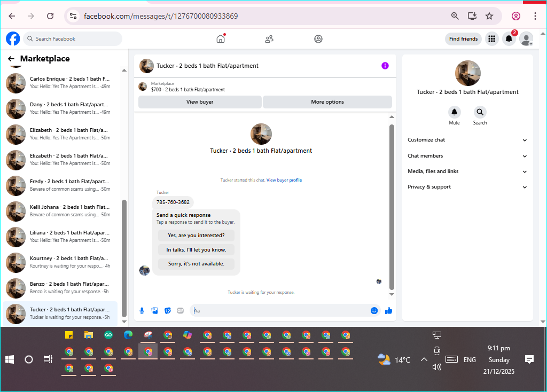
Task: Expand Chat members section
Action: (x=467, y=156)
